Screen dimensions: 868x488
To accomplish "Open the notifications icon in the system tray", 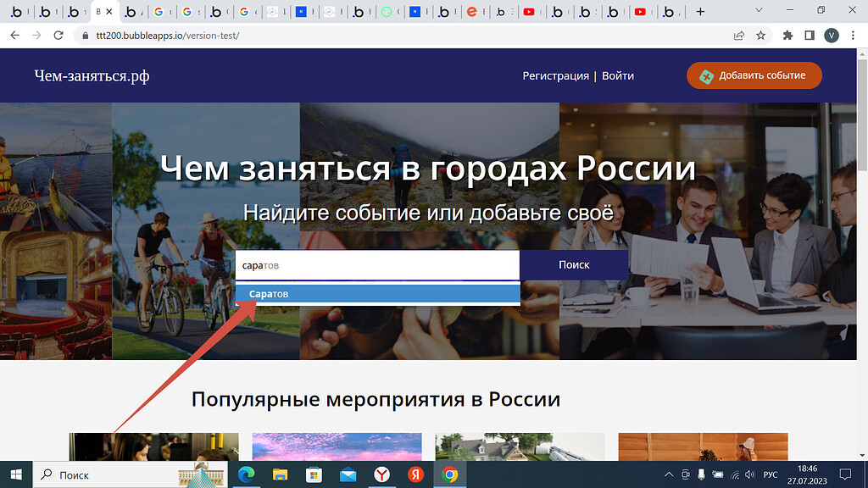I will (845, 474).
